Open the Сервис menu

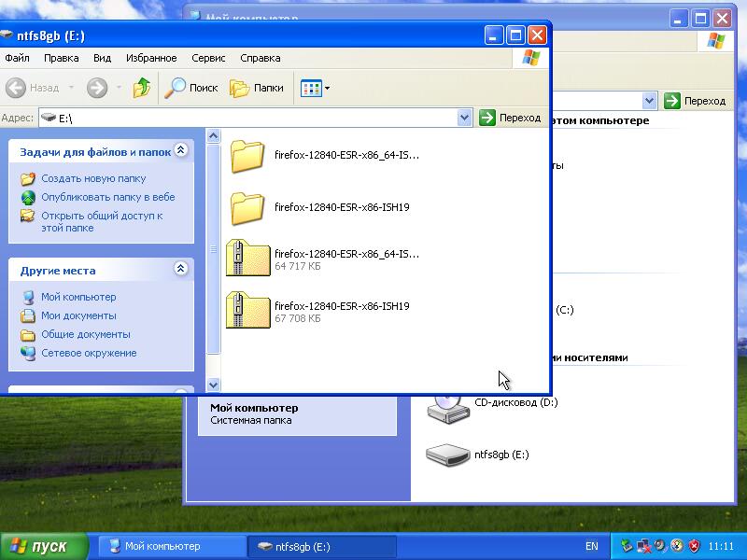(x=208, y=58)
